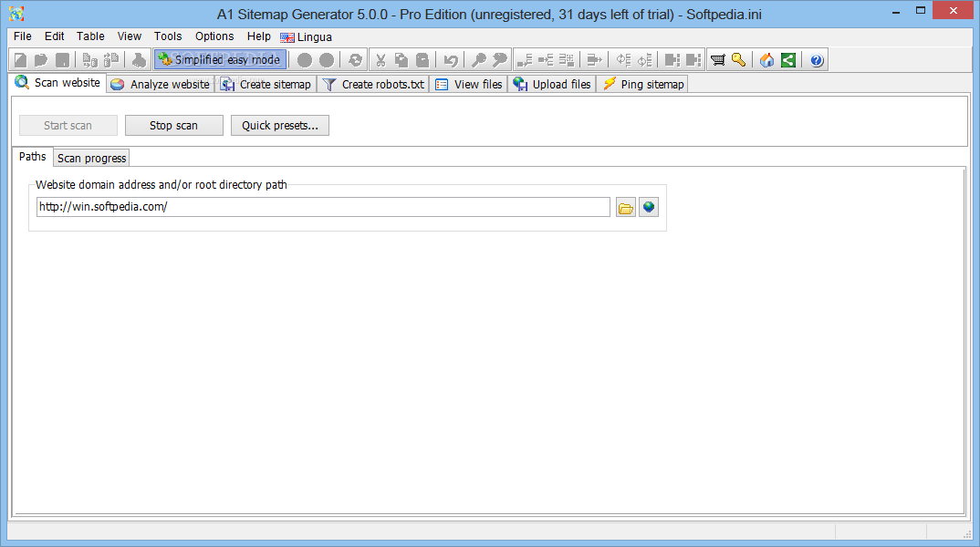Click the Stop scan button

(173, 126)
